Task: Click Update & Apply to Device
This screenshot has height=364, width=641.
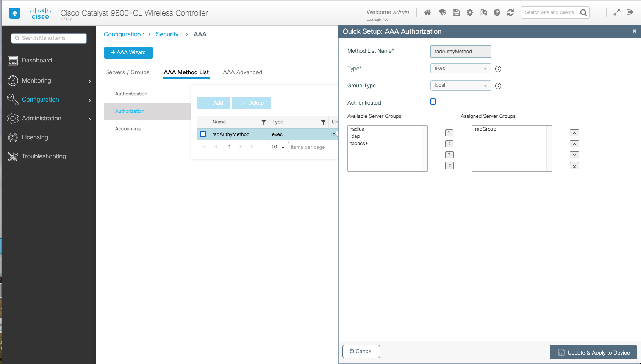Action: point(593,353)
